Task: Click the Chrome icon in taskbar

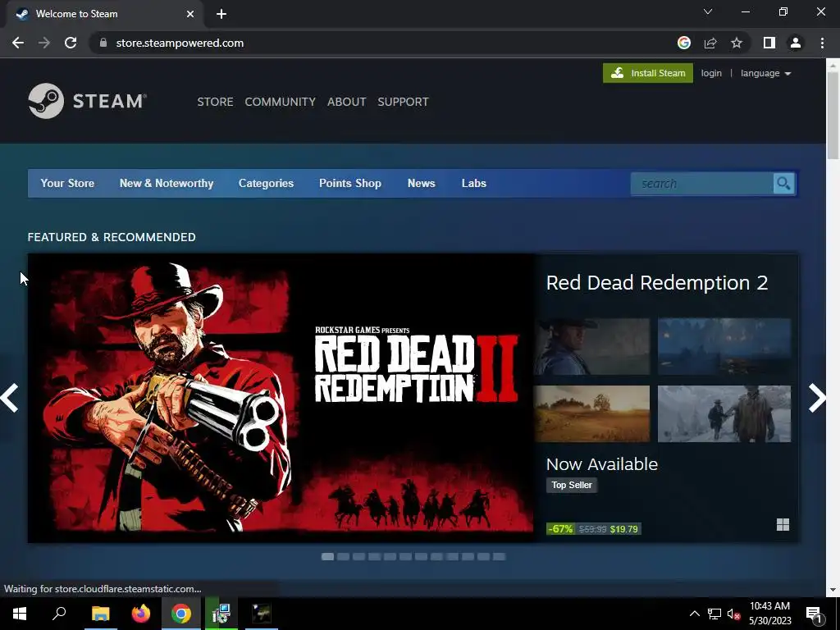Action: pos(181,614)
